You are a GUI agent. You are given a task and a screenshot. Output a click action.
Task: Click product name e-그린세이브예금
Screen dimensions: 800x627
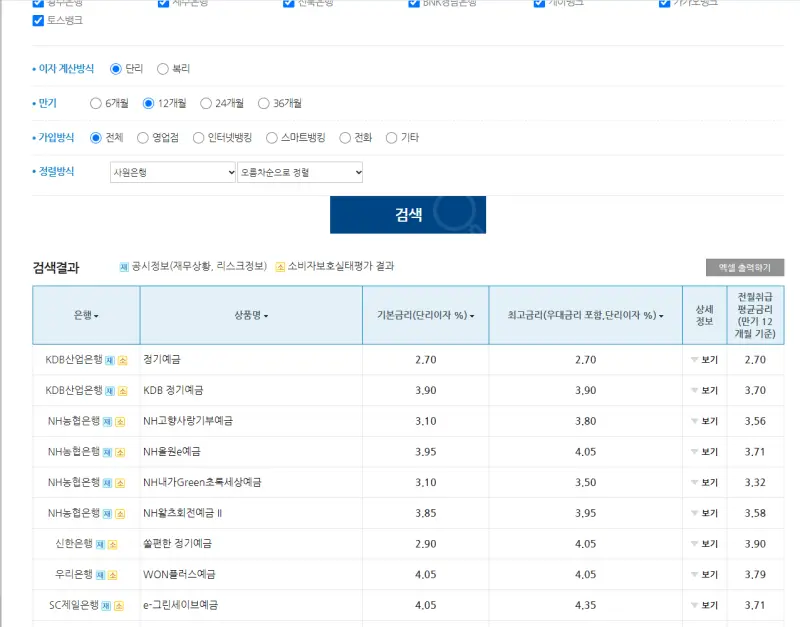point(181,605)
